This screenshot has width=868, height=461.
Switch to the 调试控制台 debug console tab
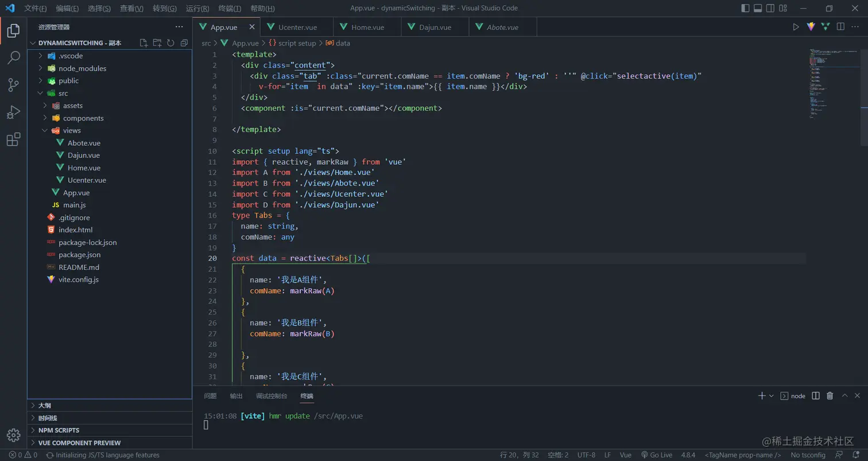tap(272, 396)
